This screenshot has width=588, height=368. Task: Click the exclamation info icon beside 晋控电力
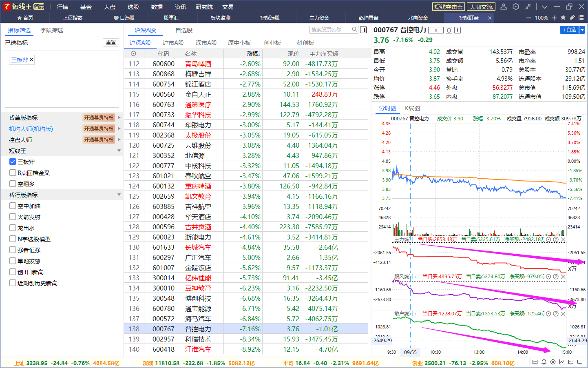point(458,30)
